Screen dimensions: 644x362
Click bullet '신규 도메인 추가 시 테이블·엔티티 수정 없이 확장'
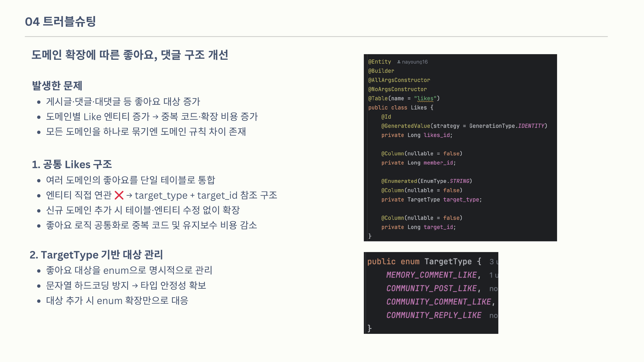143,210
